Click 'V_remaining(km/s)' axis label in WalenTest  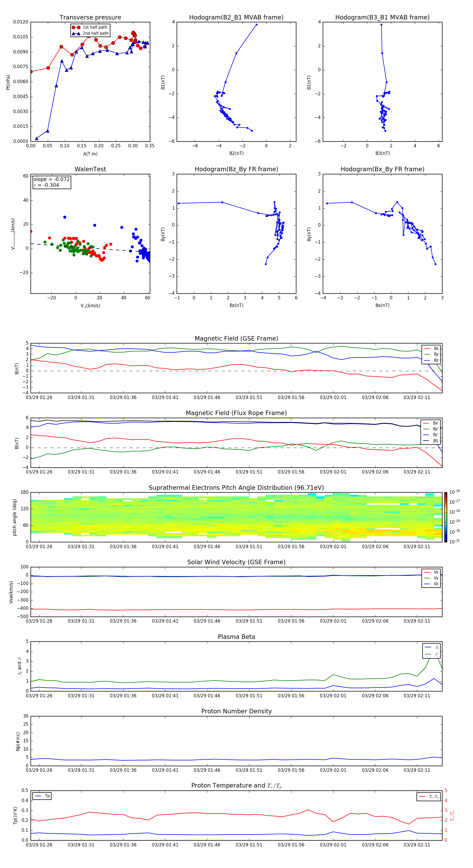(13, 234)
